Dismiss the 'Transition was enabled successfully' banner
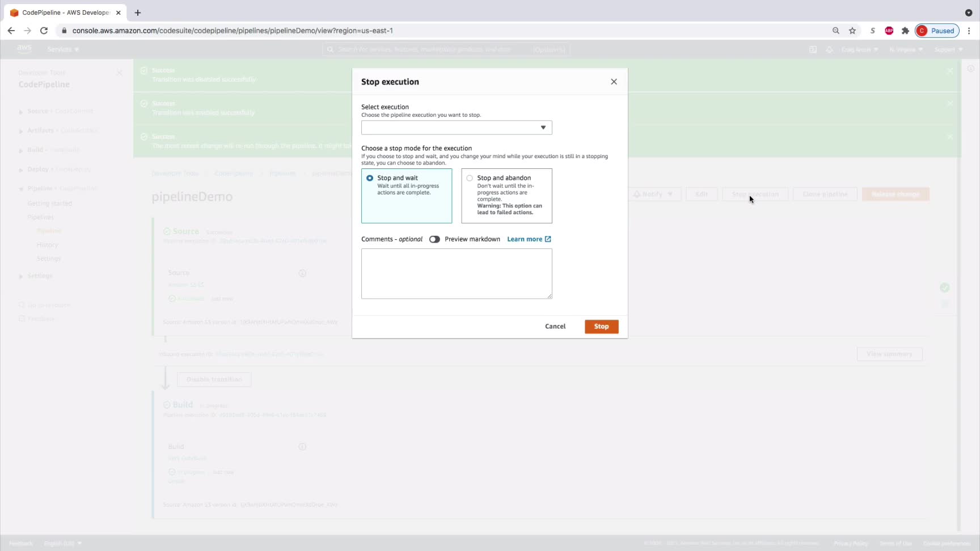Screen dimensions: 980x551 click(950, 103)
